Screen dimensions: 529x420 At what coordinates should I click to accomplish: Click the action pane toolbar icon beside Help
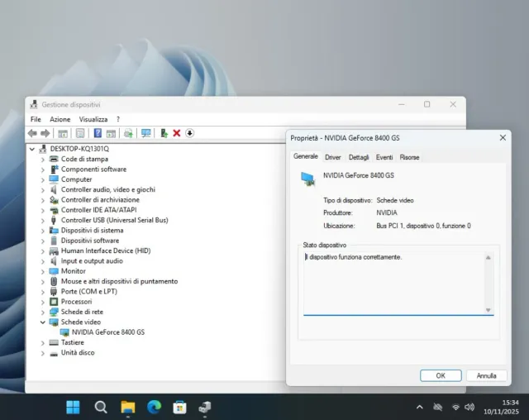111,133
